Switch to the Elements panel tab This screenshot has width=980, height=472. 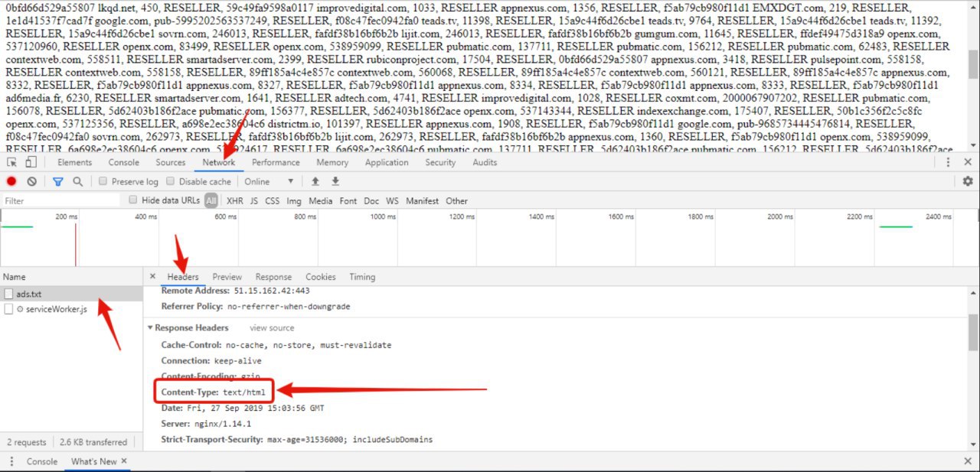pyautogui.click(x=75, y=162)
